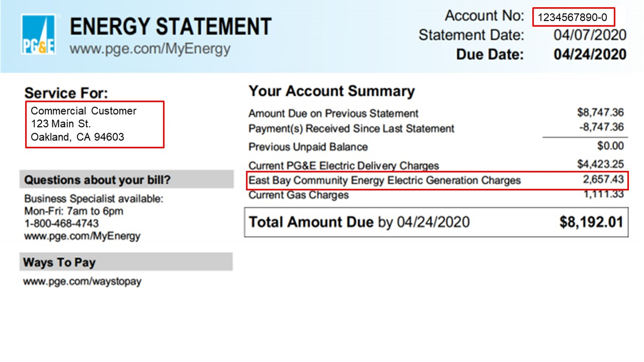Click the Current Gas Charges line
The height and width of the screenshot is (362, 644).
[x=436, y=195]
